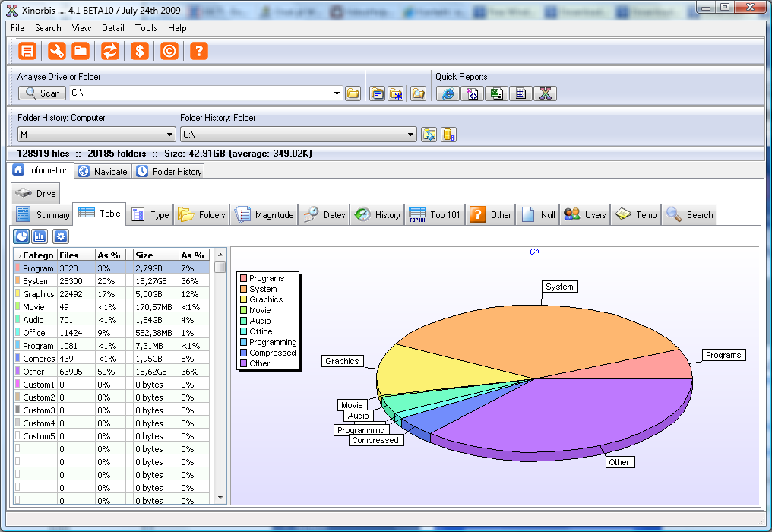Viewport: 772px width, 532px height.
Task: Switch to the Navigate tab
Action: click(103, 171)
